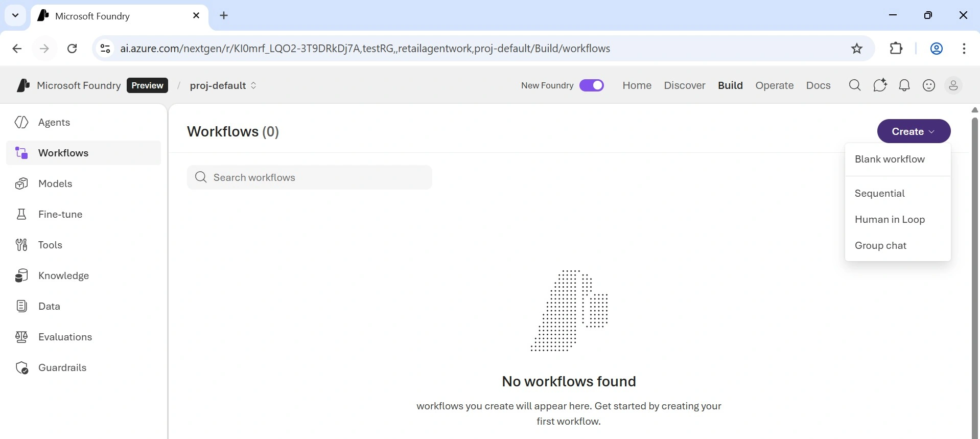Click the Search workflows input field
The height and width of the screenshot is (439, 980).
tap(310, 177)
